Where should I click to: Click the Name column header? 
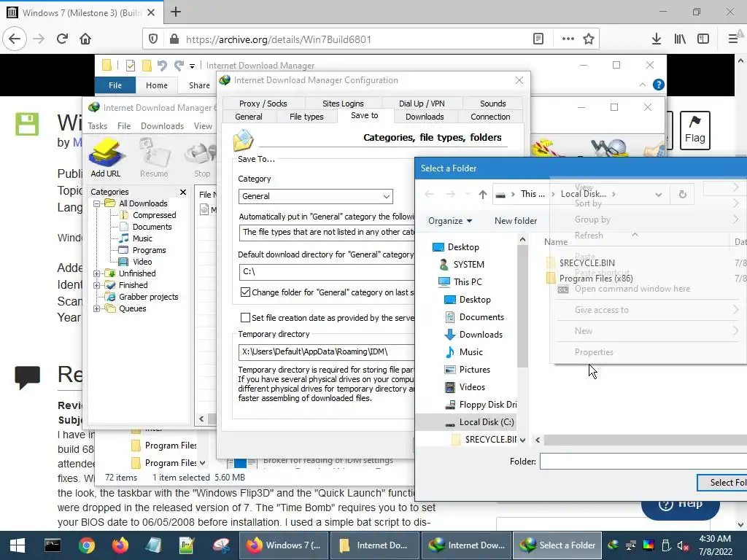[555, 242]
